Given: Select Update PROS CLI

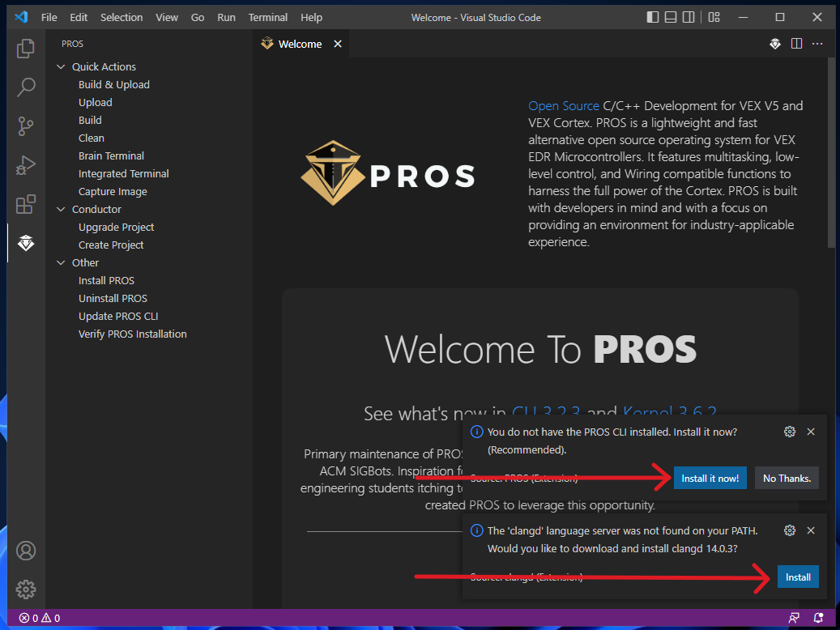Looking at the screenshot, I should click(118, 316).
